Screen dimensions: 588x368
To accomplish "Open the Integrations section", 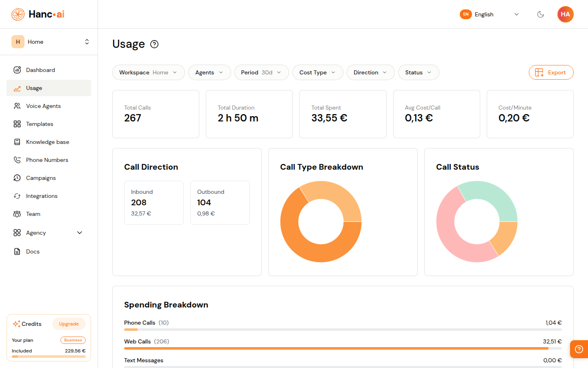I will coord(42,196).
